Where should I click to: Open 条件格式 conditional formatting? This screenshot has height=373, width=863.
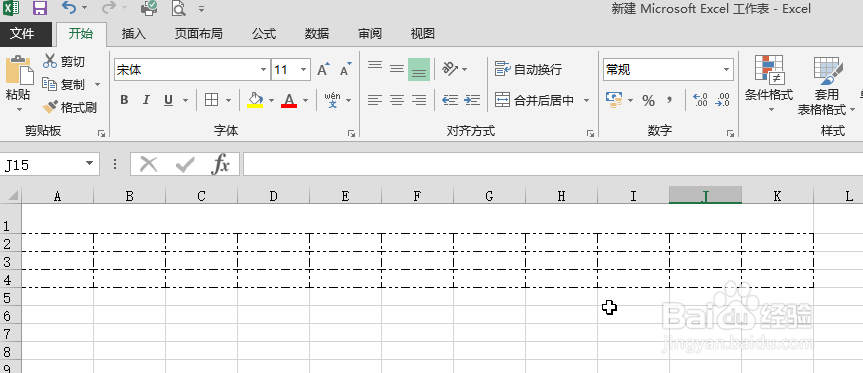click(769, 84)
